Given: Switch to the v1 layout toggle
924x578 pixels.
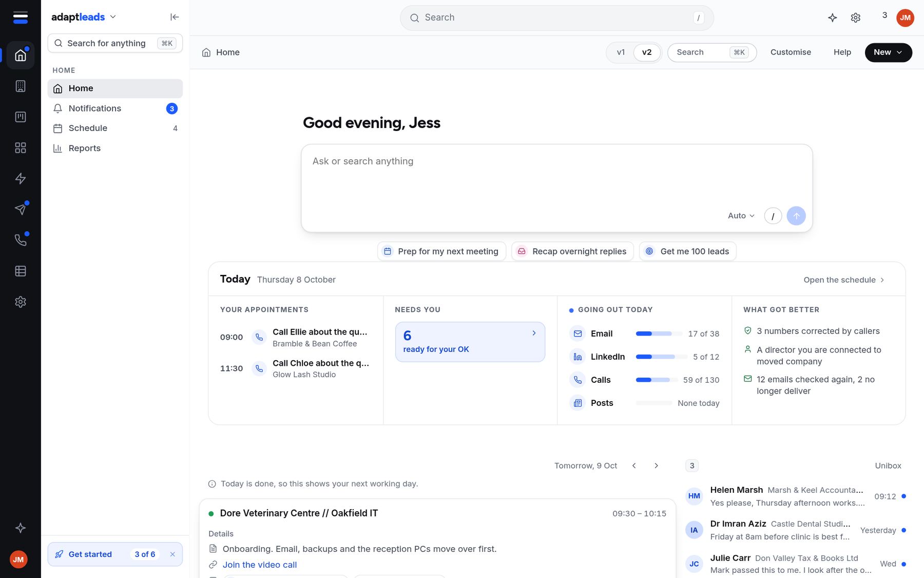Looking at the screenshot, I should 621,52.
